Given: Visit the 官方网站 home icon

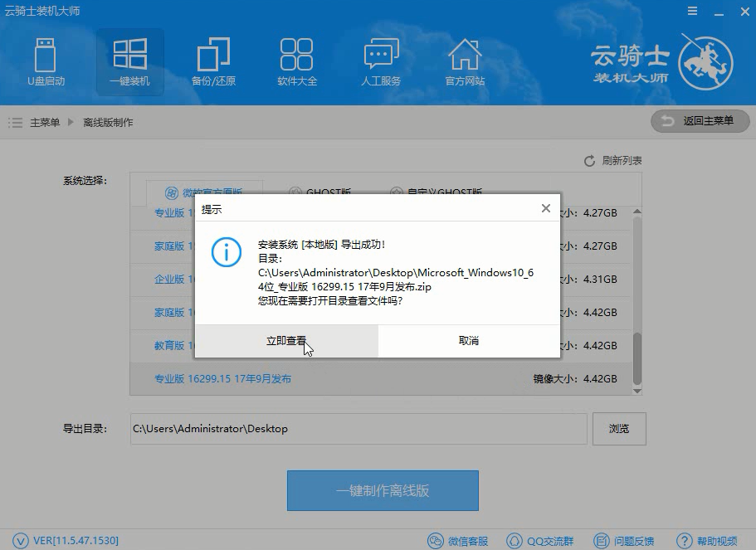Looking at the screenshot, I should [465, 61].
